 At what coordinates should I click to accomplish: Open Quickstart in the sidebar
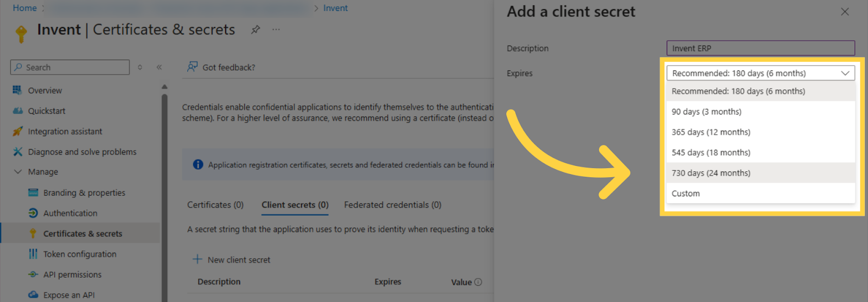[47, 111]
